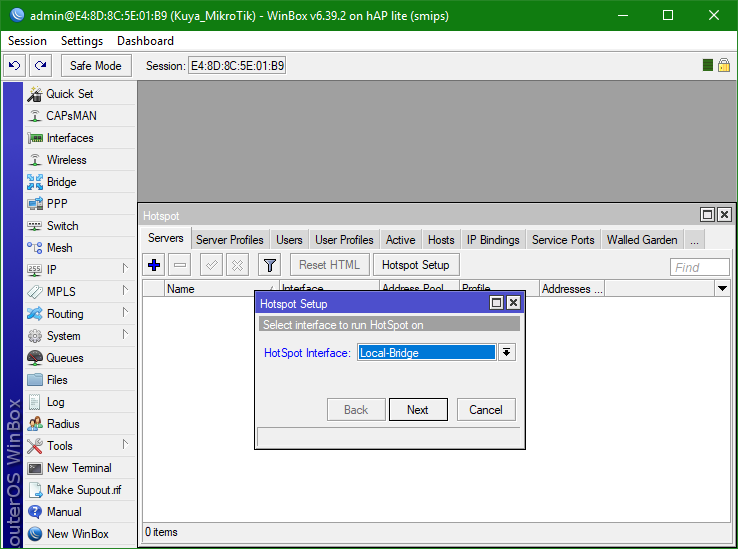Launch New WinBox

(x=80, y=534)
